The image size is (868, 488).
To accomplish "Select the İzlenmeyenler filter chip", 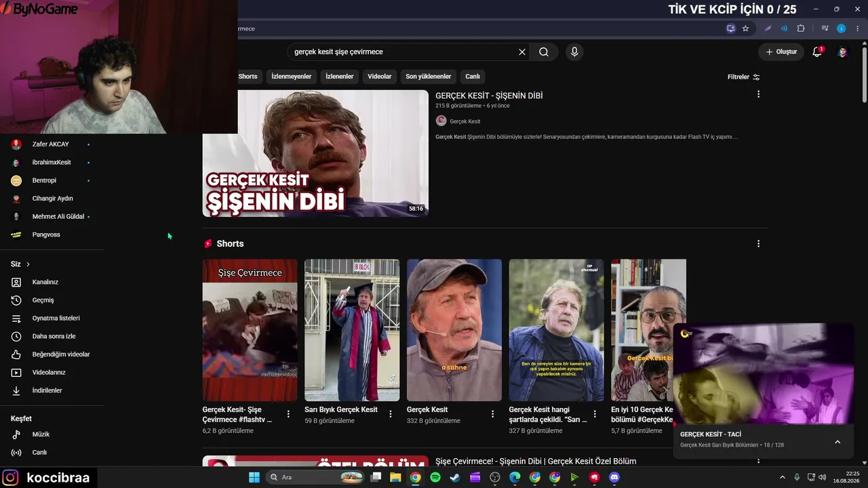I will (x=292, y=77).
